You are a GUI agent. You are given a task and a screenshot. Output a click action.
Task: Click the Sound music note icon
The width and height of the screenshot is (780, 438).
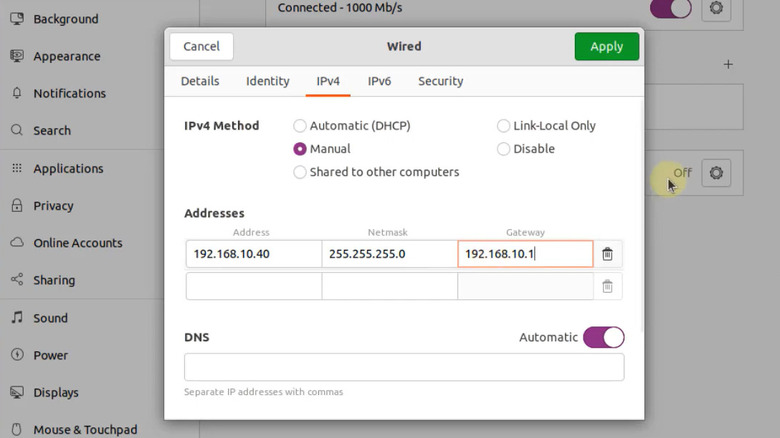coord(17,318)
